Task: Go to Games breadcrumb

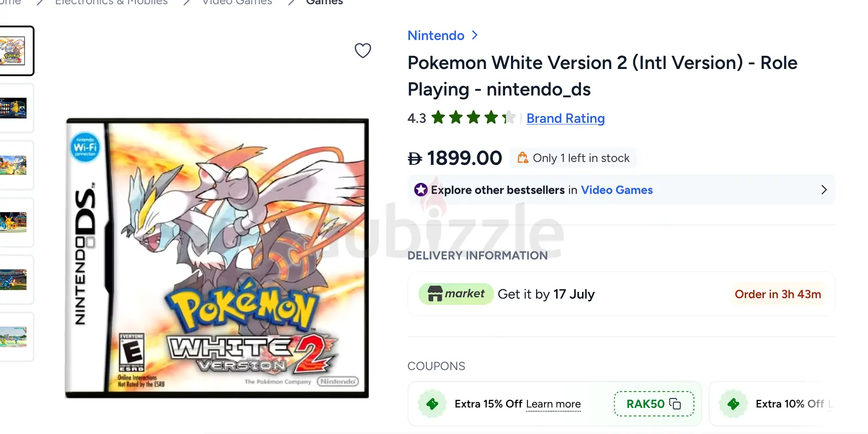Action: coord(324,2)
